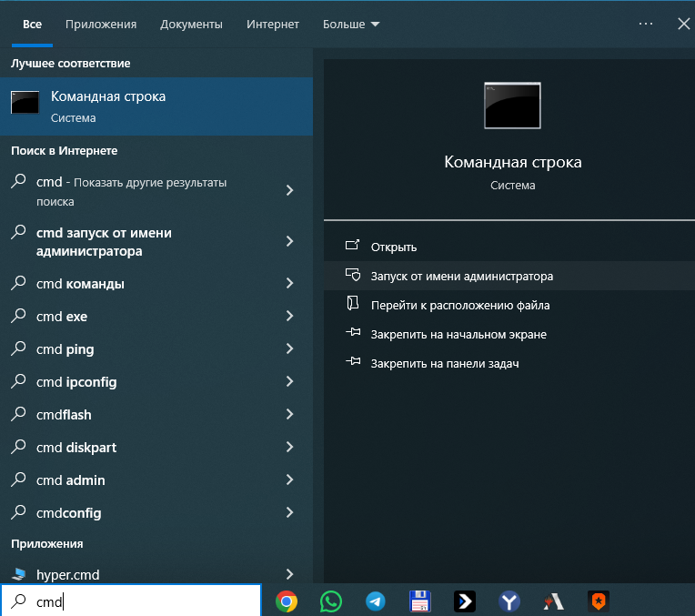Expand the cmd ipconfig suggestion arrow
This screenshot has width=695, height=616.
click(x=289, y=382)
